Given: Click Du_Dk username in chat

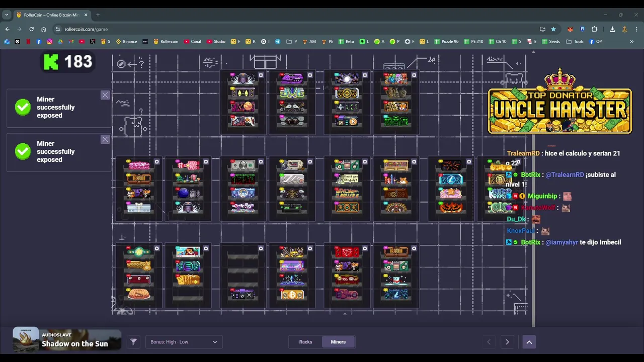Looking at the screenshot, I should [516, 219].
